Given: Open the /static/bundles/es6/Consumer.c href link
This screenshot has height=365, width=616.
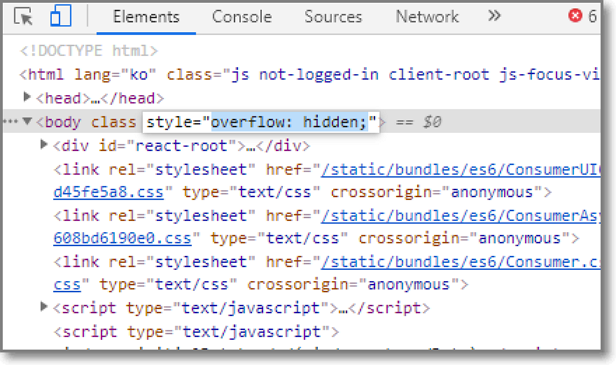Looking at the screenshot, I should coord(460,262).
